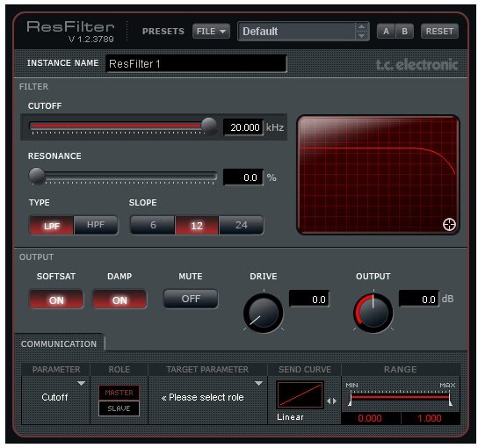The image size is (478, 448).
Task: Click the range maximum value 1.000
Action: pos(431,418)
